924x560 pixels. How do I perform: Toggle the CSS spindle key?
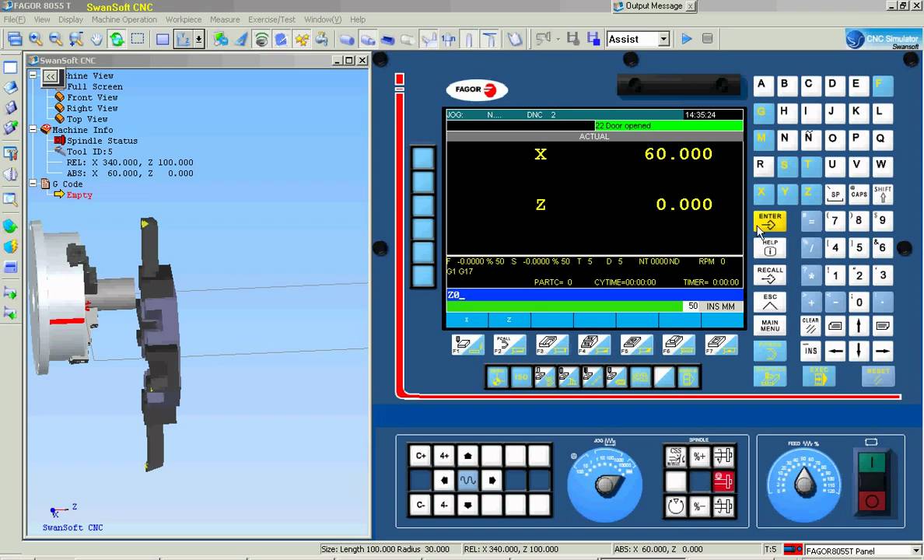(x=675, y=457)
